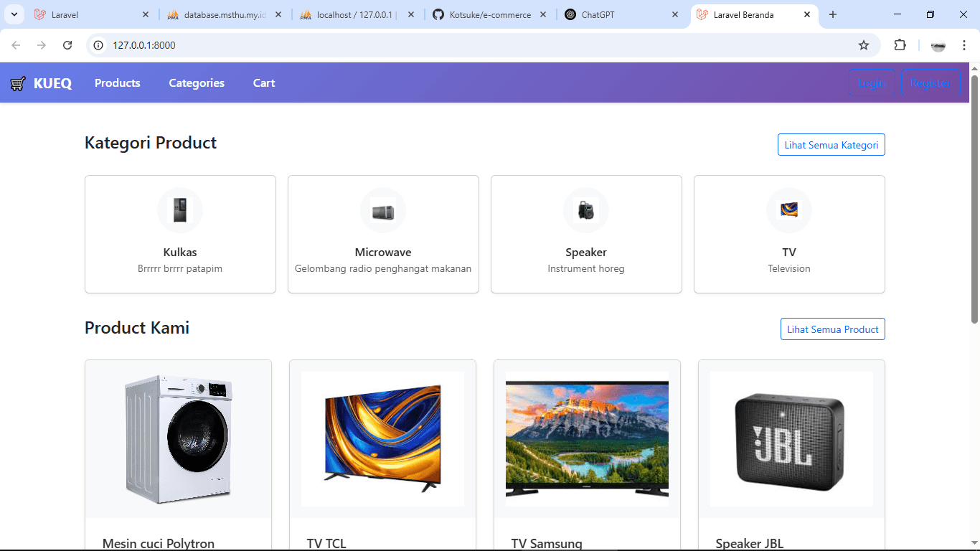980x551 pixels.
Task: Open the TV Samsung product image
Action: coord(588,439)
